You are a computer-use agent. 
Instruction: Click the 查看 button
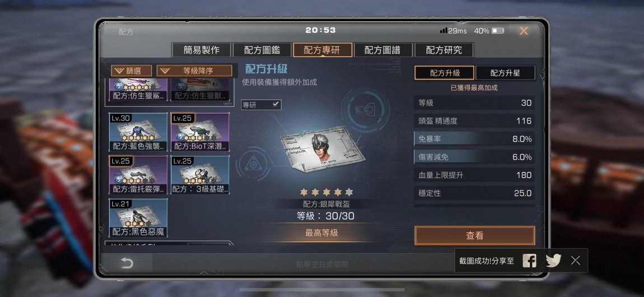click(x=475, y=236)
